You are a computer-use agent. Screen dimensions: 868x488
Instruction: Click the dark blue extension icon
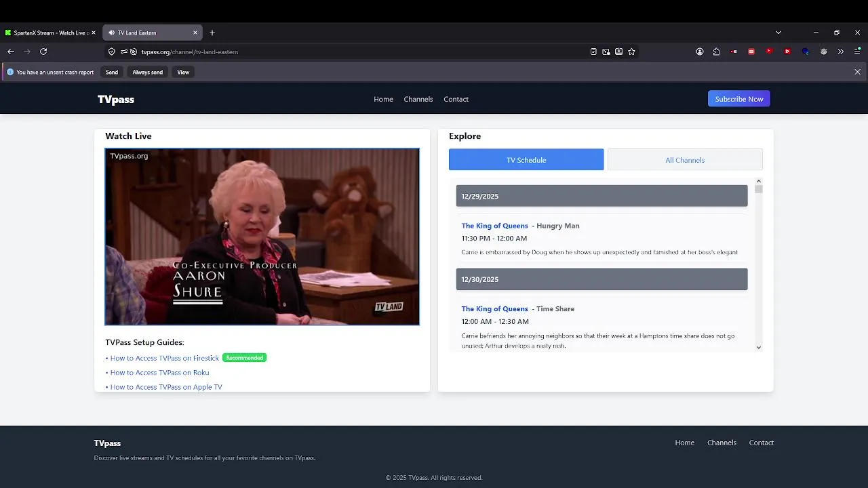click(806, 52)
